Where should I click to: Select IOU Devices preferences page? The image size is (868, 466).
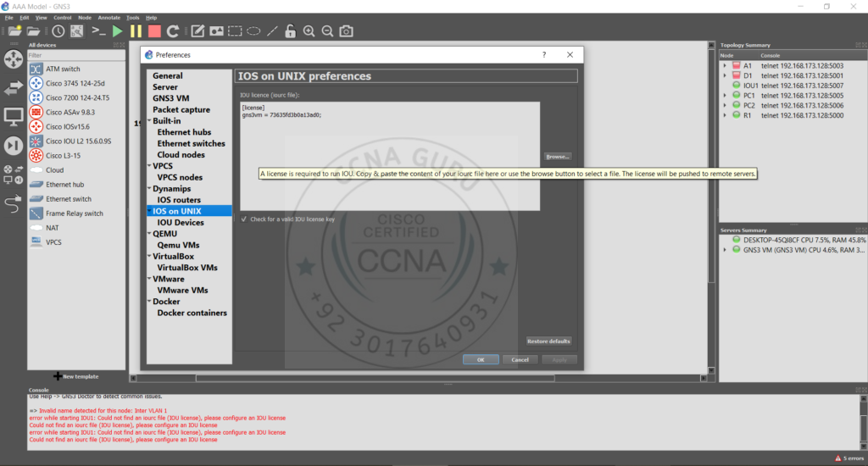(x=181, y=223)
